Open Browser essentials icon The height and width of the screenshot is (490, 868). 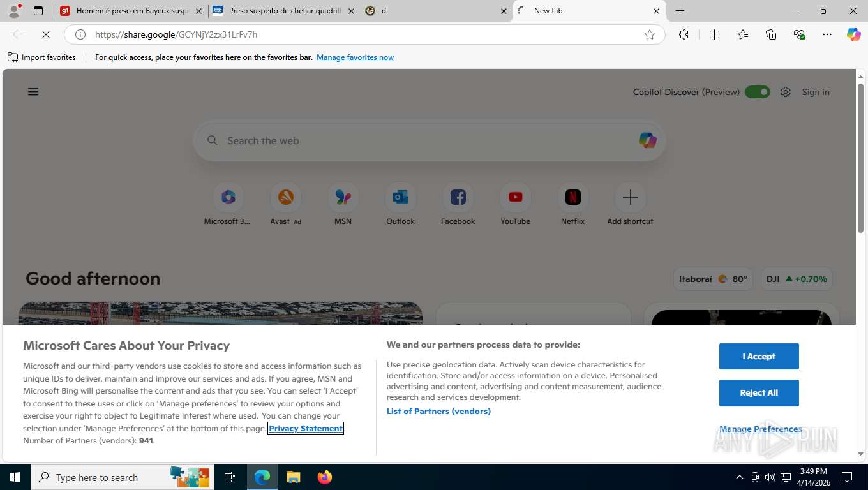[x=799, y=34]
